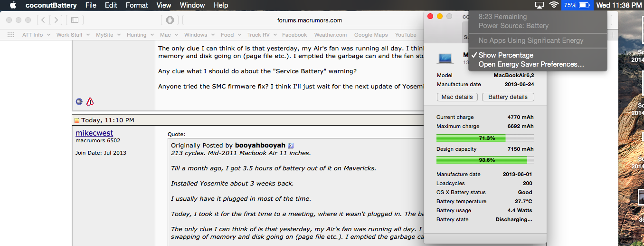
Task: Expand the MySite bookmarks folder
Action: 108,35
